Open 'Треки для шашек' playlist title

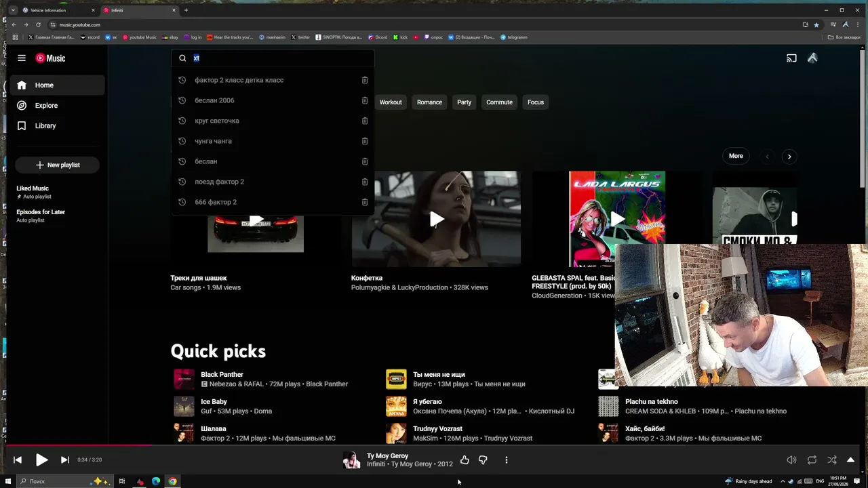tap(199, 278)
